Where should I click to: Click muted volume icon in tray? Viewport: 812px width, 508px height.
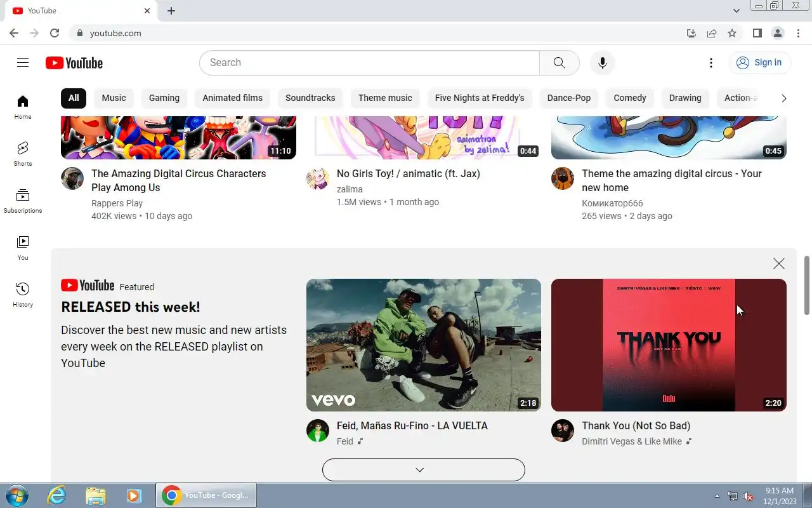pyautogui.click(x=748, y=496)
